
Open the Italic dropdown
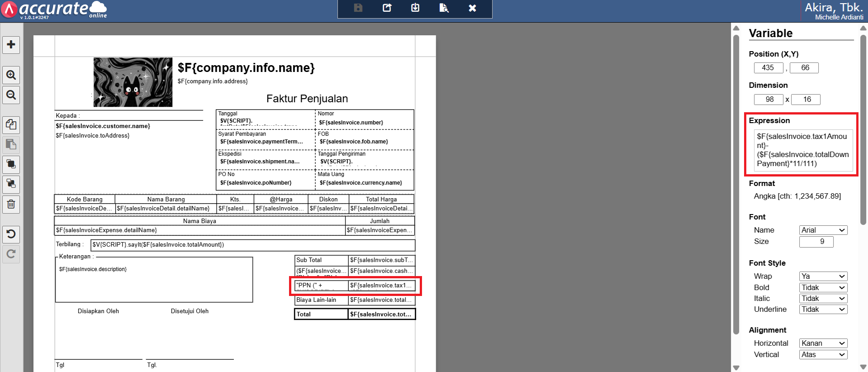click(823, 298)
